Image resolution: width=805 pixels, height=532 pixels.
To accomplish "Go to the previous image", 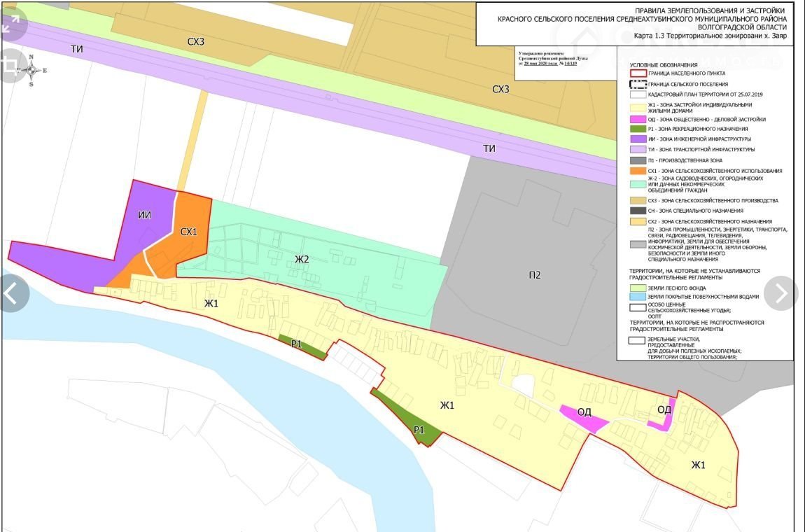I will pyautogui.click(x=13, y=293).
